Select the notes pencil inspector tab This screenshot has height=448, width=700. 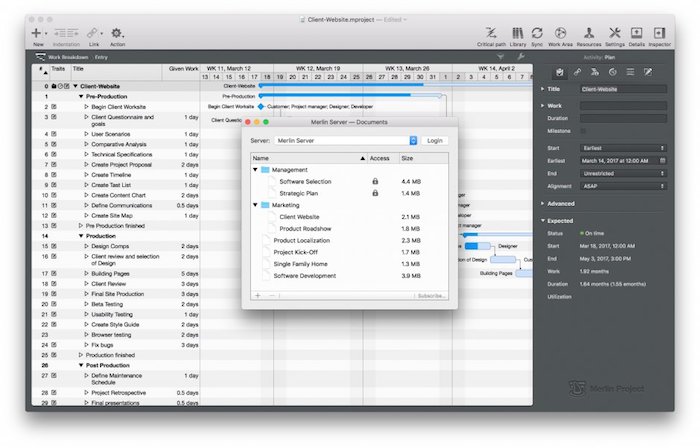point(648,72)
